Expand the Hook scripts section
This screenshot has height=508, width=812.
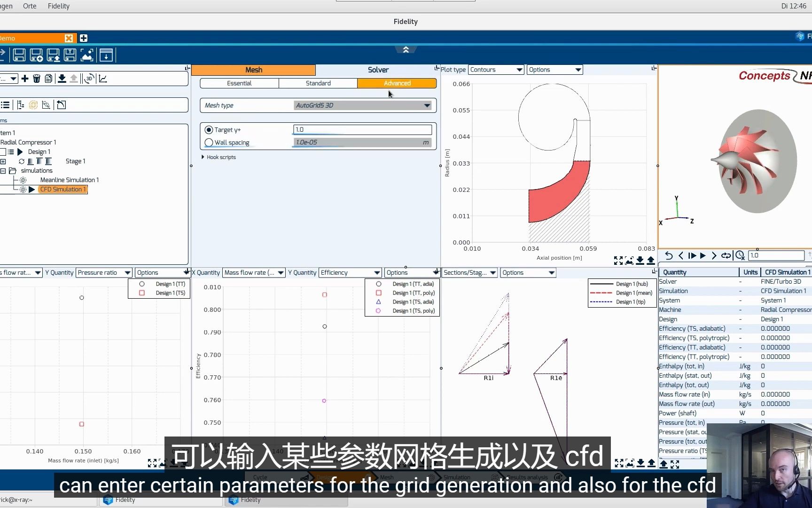[x=219, y=157]
